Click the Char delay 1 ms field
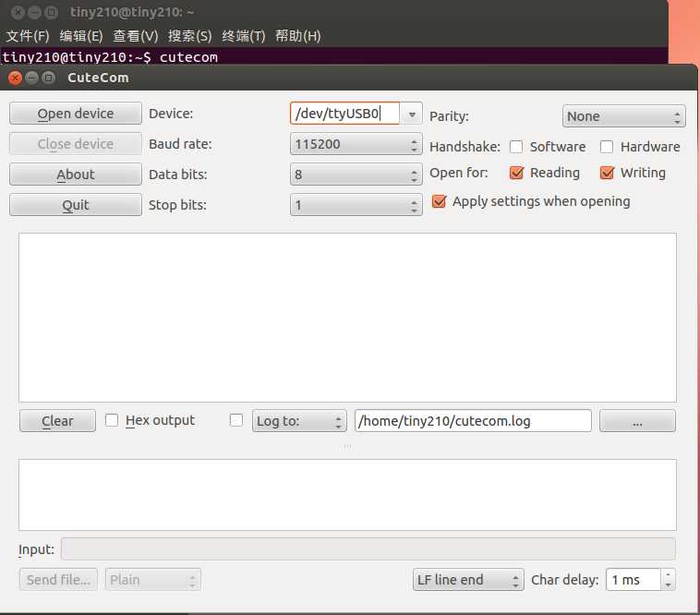Viewport: 700px width, 615px height. [x=633, y=580]
